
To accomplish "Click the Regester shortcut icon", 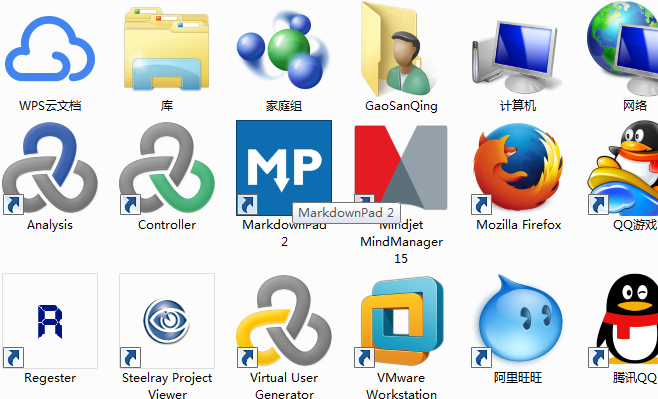I will [50, 321].
